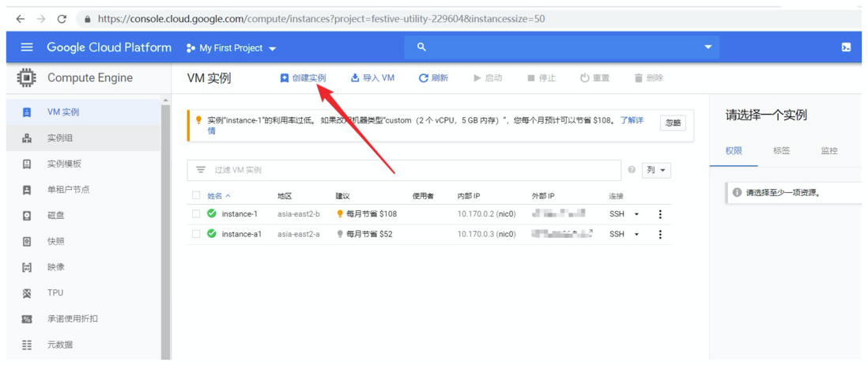Click the filter icon in filter box
868x366 pixels.
(x=201, y=170)
